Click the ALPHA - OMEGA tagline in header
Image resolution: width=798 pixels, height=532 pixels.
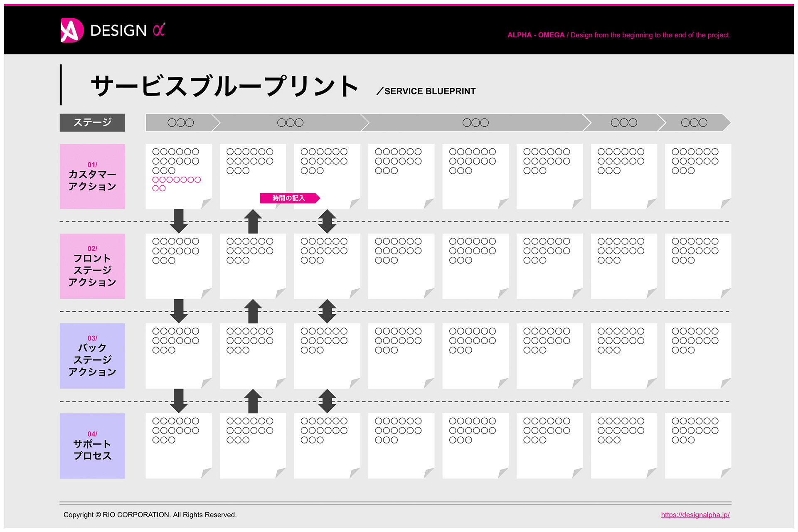[x=619, y=35]
